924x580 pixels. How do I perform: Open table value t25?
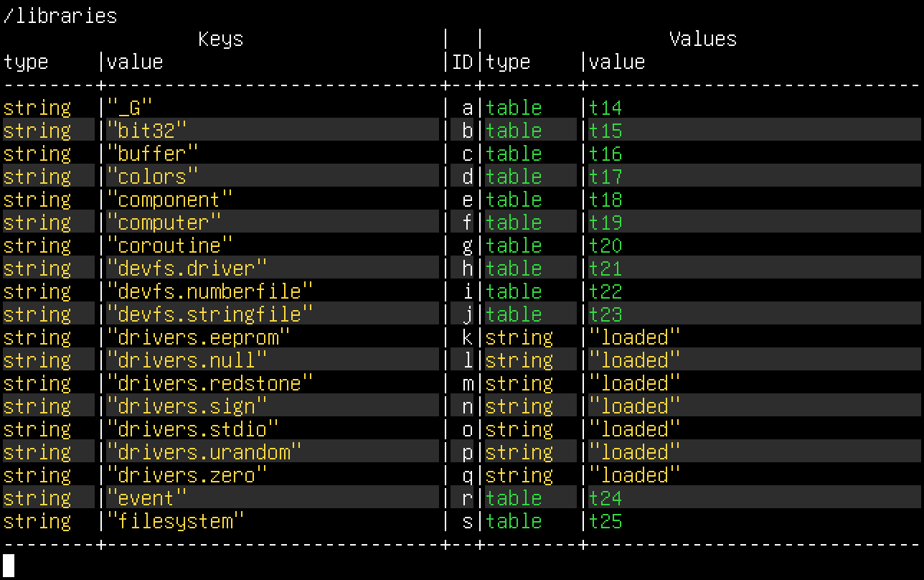(605, 521)
